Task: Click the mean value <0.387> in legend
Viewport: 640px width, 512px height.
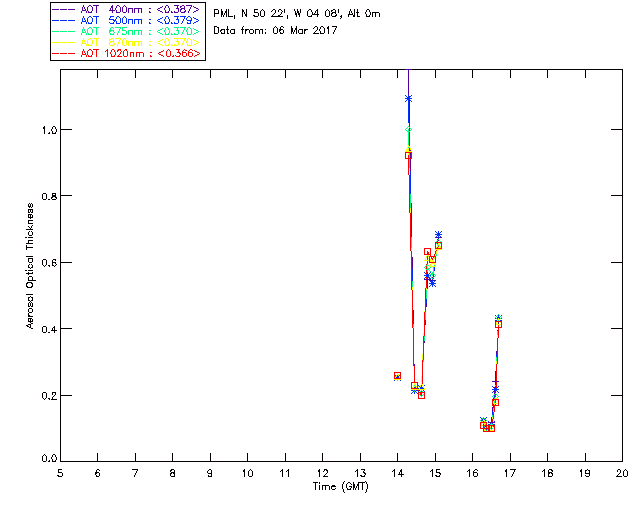Action: pyautogui.click(x=178, y=9)
